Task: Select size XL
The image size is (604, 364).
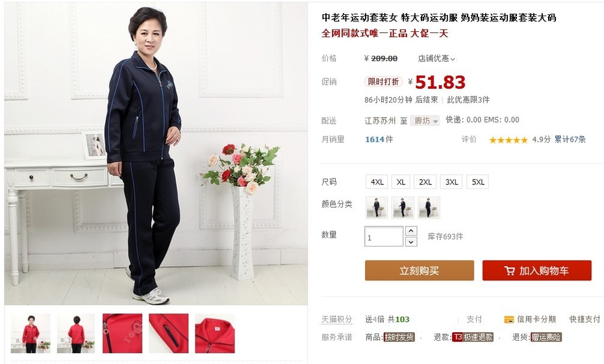Action: 401,182
